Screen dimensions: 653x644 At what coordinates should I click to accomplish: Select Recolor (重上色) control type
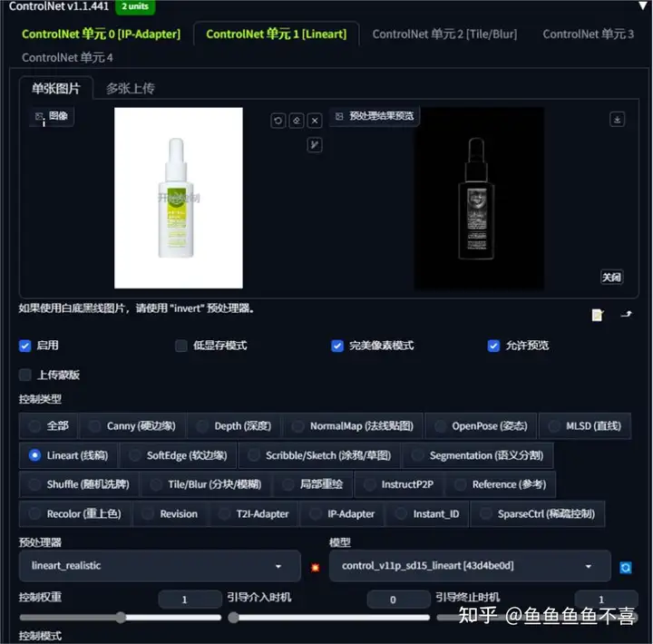coord(75,514)
